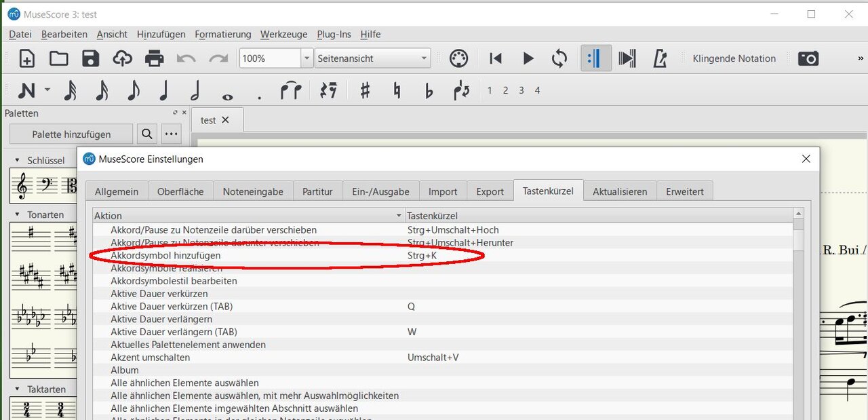This screenshot has height=420, width=868.
Task: Add a tie with the tie icon
Action: [x=291, y=90]
